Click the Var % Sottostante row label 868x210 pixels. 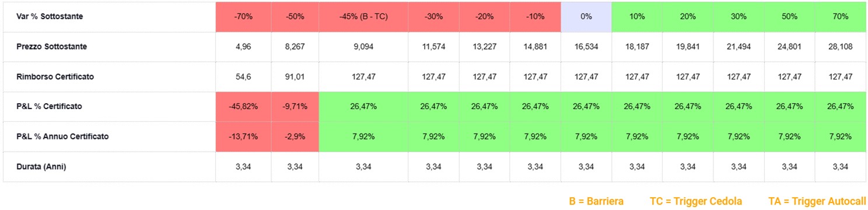click(x=50, y=17)
